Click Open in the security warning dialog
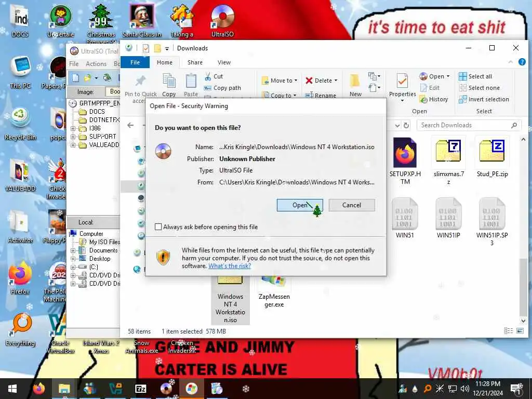 pos(300,205)
